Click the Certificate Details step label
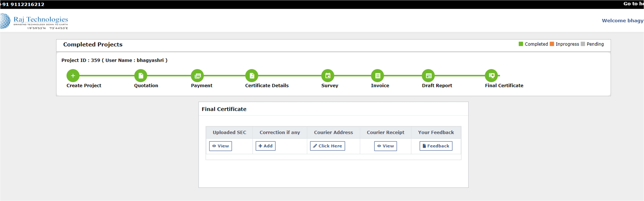 click(x=267, y=86)
